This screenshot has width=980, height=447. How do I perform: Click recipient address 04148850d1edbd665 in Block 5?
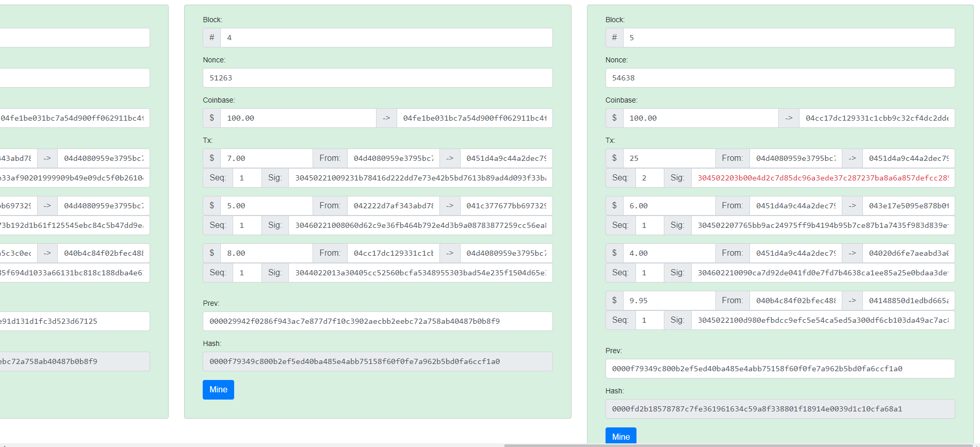click(909, 301)
